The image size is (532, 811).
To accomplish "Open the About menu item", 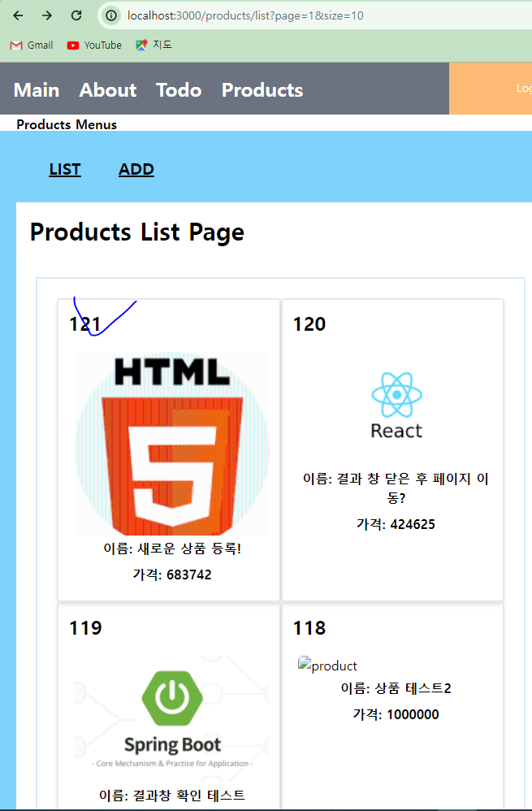I will tap(107, 90).
